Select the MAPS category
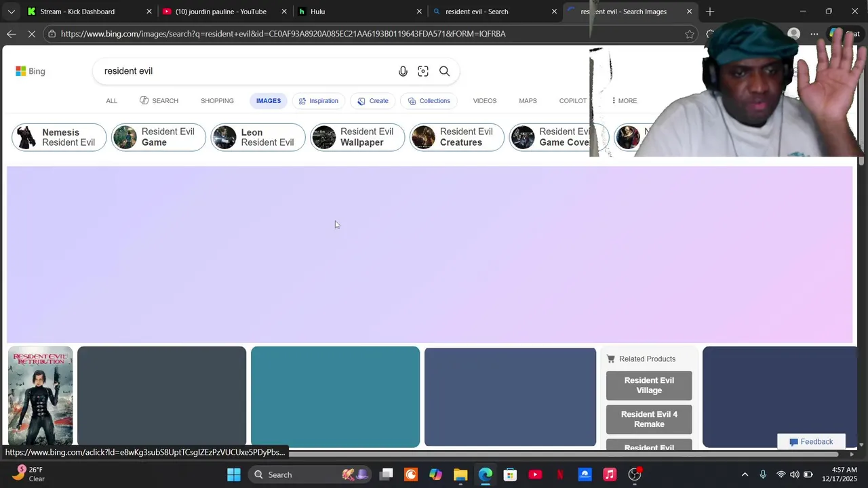This screenshot has height=488, width=868. (528, 101)
